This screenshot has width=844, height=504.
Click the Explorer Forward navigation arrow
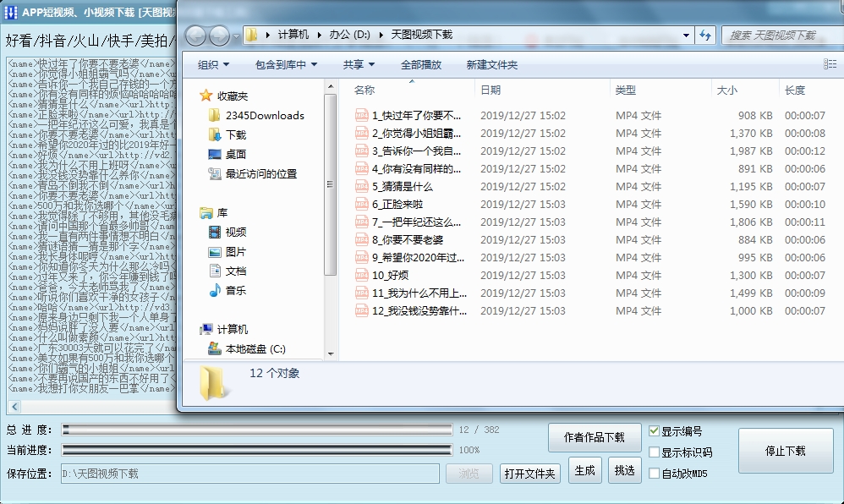coord(219,36)
